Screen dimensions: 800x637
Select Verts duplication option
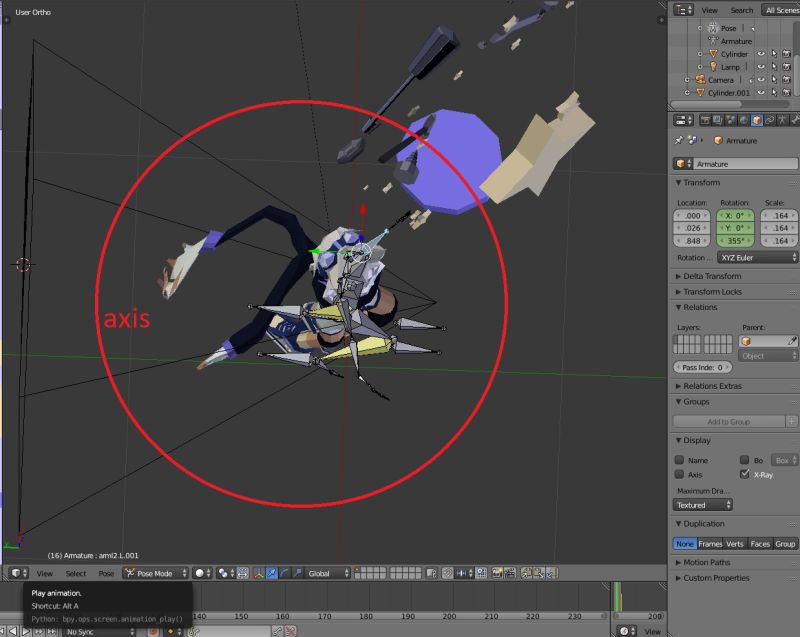point(735,544)
